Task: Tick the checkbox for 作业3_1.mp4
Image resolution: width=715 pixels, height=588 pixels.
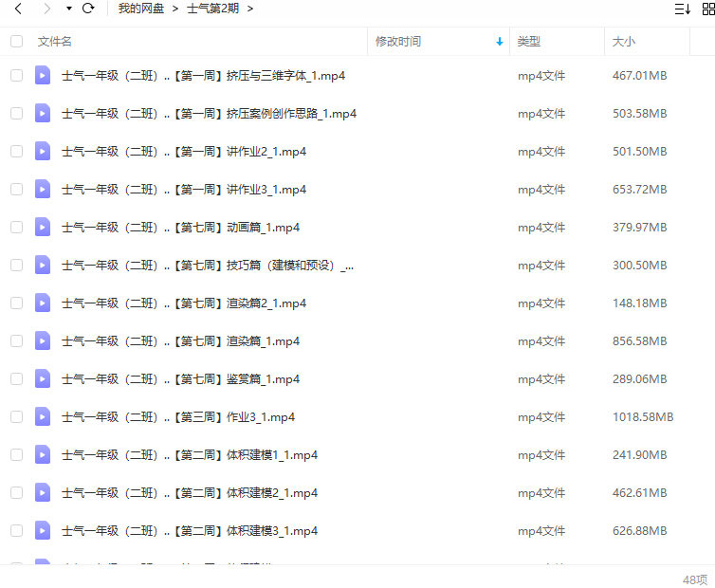Action: 16,416
